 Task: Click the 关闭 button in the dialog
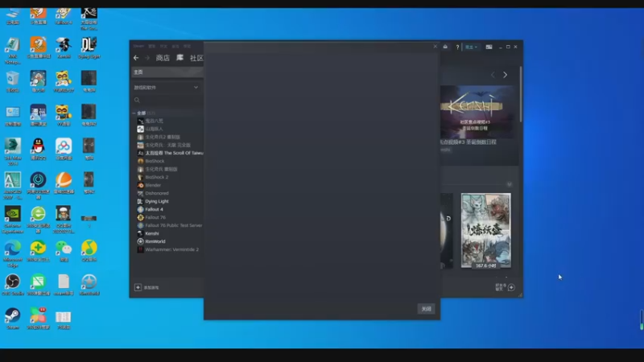click(426, 309)
